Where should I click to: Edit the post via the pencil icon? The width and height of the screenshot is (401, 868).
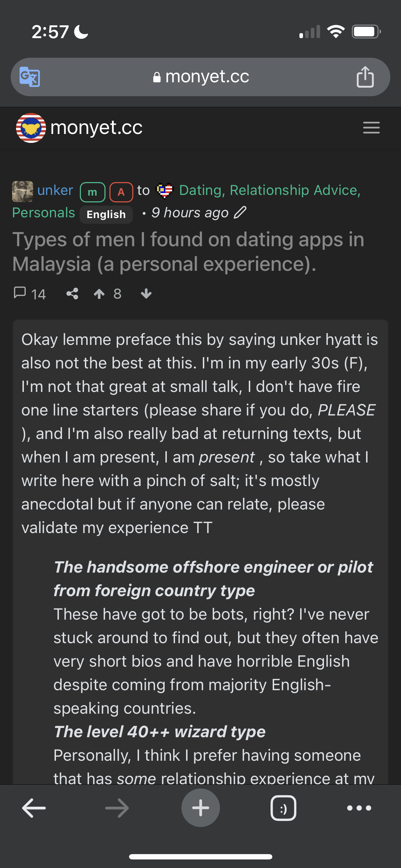[240, 212]
